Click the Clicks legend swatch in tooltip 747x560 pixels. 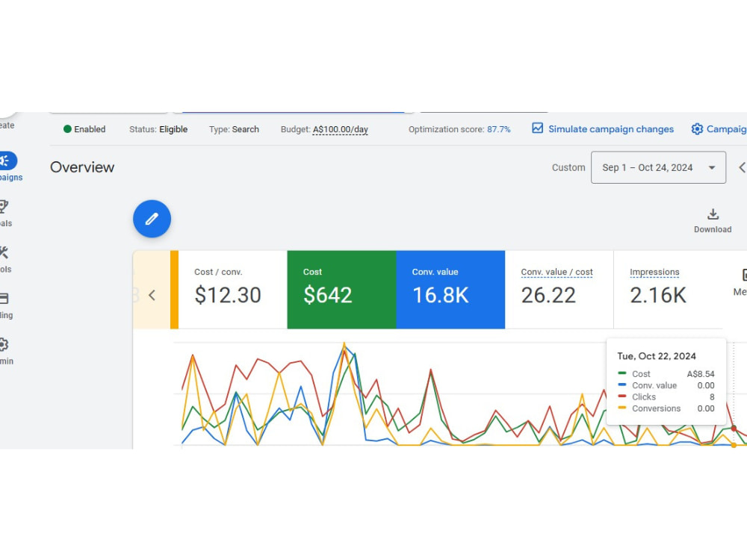click(x=622, y=396)
